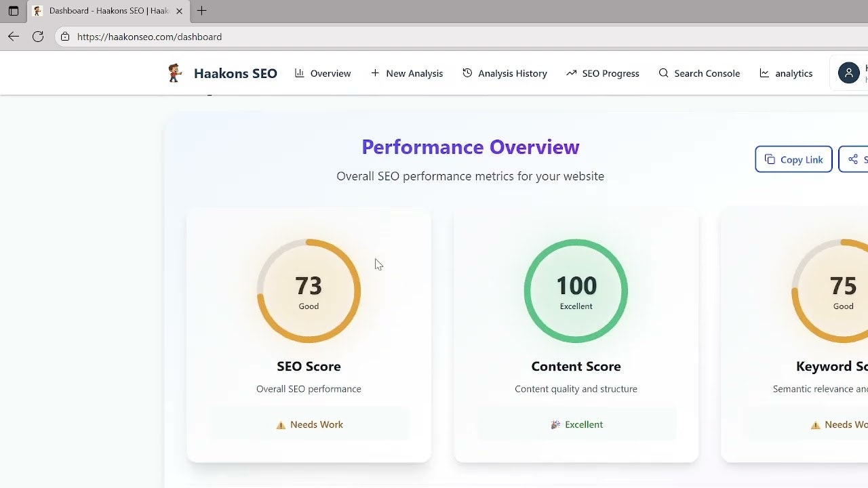
Task: Open a new browser tab
Action: click(x=201, y=11)
